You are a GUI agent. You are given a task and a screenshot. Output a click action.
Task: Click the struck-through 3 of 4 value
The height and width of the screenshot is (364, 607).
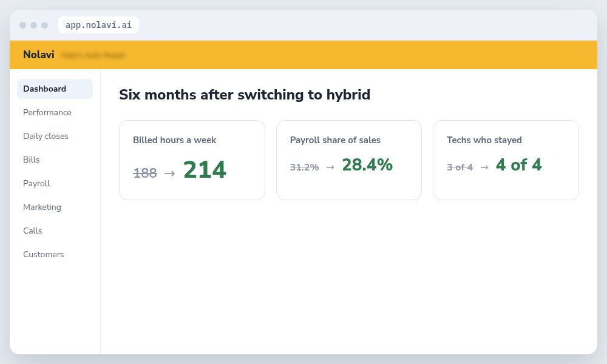point(460,167)
